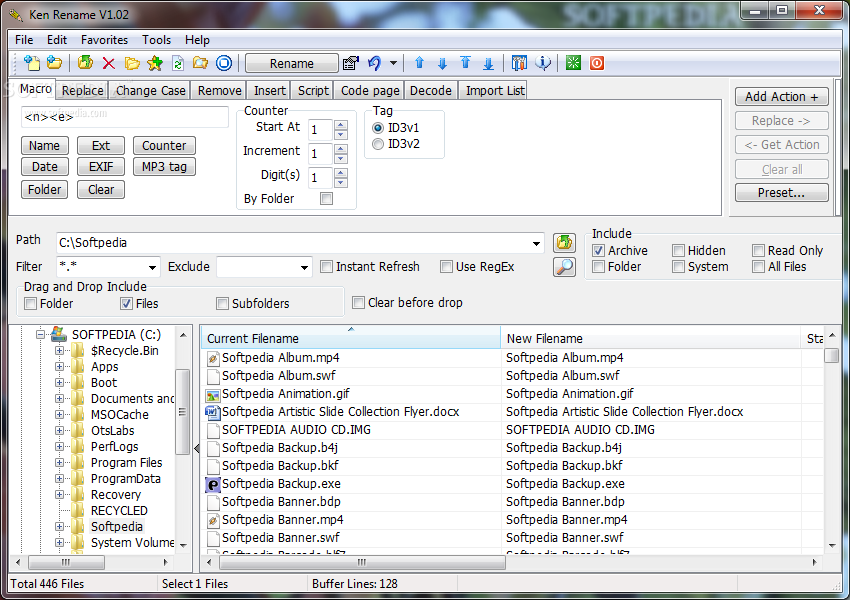Enable the Hidden include checkbox
The width and height of the screenshot is (850, 600).
pos(678,250)
